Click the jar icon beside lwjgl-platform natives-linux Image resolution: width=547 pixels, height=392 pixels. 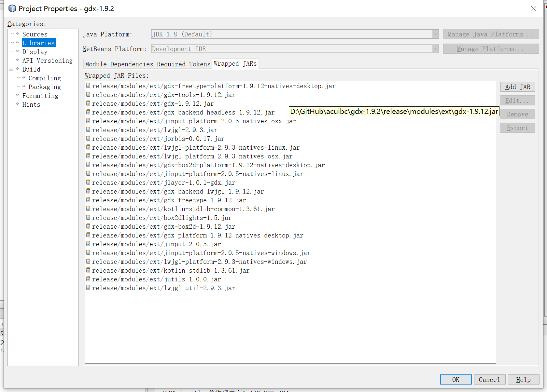tap(88, 147)
